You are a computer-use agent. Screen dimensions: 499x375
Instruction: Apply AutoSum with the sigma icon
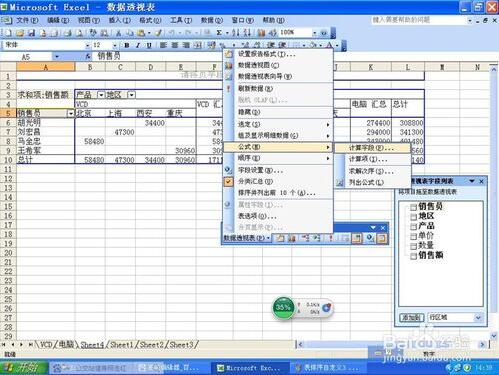coord(219,33)
